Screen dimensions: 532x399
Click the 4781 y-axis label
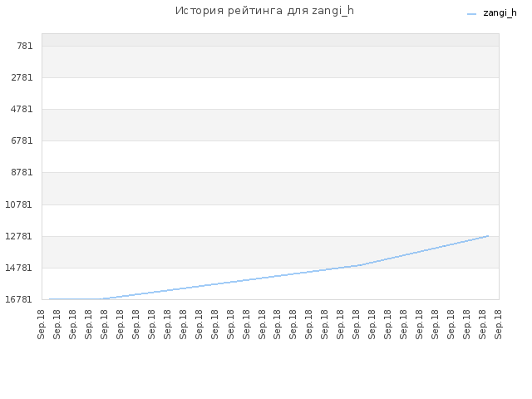pyautogui.click(x=22, y=109)
